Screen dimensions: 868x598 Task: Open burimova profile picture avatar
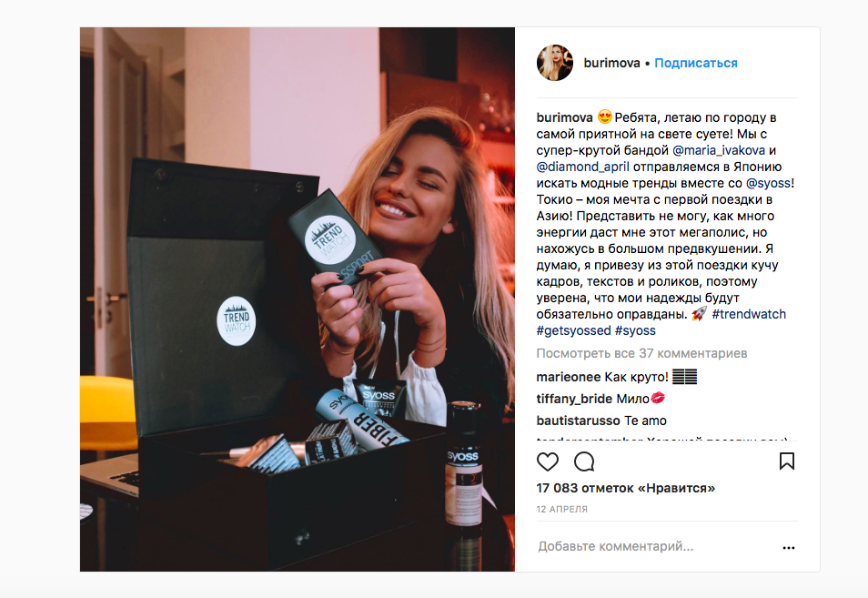coord(555,63)
